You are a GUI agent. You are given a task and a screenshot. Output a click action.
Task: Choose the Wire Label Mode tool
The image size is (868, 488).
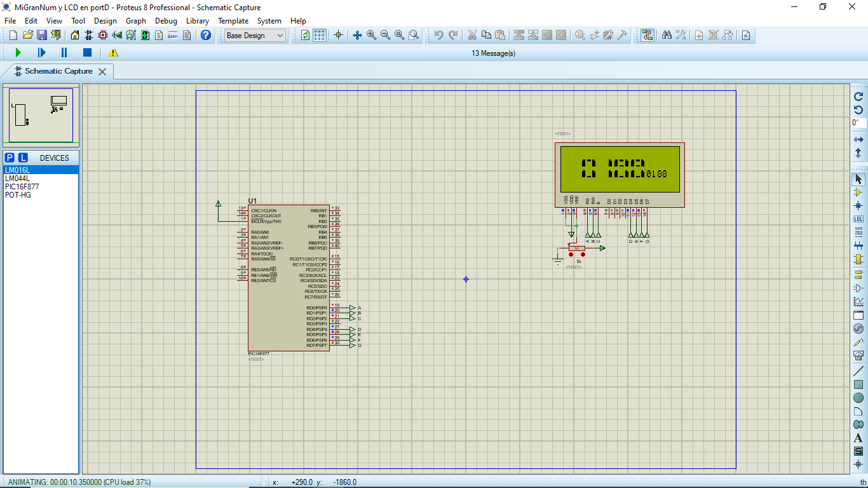pyautogui.click(x=858, y=219)
